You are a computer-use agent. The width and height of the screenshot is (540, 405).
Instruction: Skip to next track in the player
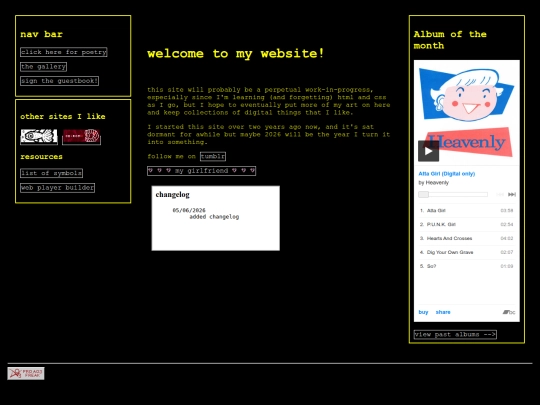pyautogui.click(x=512, y=195)
